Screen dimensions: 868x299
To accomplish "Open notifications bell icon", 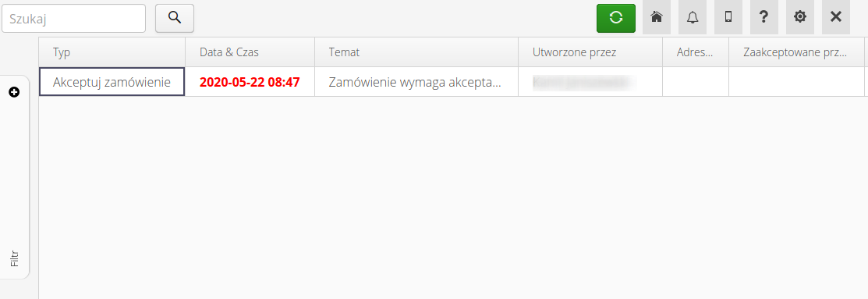I will pos(693,17).
